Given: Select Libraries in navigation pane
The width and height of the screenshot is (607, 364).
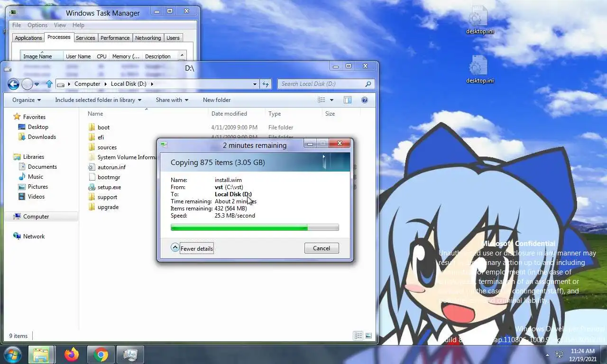Looking at the screenshot, I should tap(33, 157).
